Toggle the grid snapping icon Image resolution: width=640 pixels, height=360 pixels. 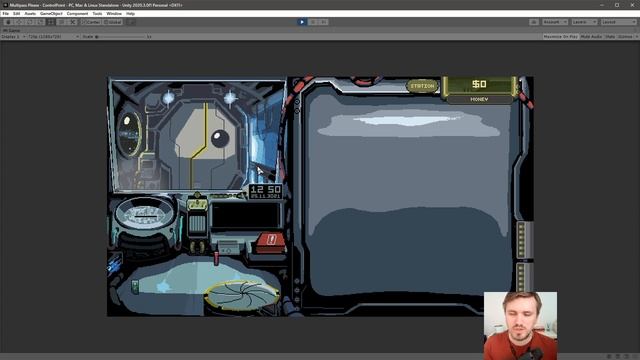131,22
